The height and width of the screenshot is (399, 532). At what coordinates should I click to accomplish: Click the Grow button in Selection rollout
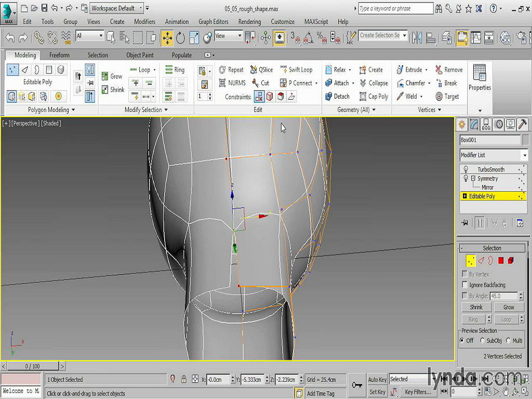508,307
